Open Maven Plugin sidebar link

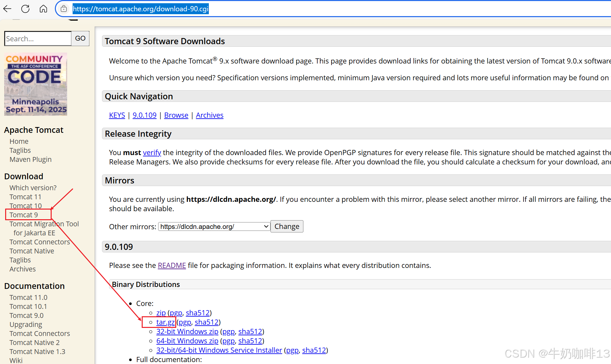tap(30, 159)
